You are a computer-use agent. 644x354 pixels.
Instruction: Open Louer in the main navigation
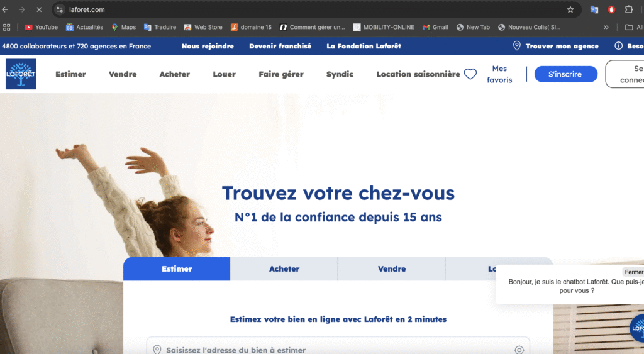tap(225, 74)
